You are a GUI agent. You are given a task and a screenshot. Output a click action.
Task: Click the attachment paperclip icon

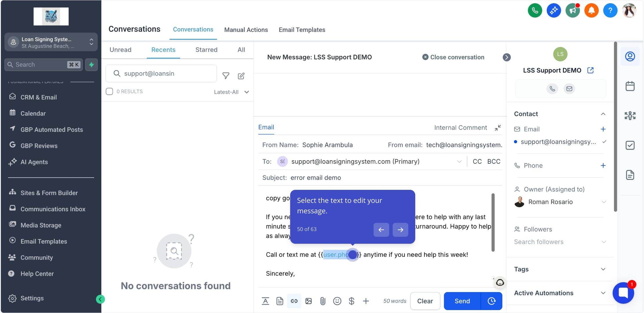click(x=323, y=301)
